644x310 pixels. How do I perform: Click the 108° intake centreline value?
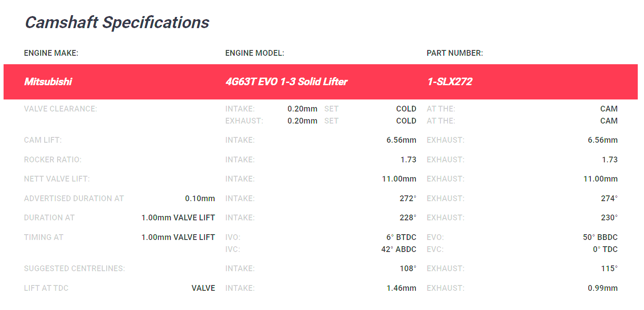(408, 269)
